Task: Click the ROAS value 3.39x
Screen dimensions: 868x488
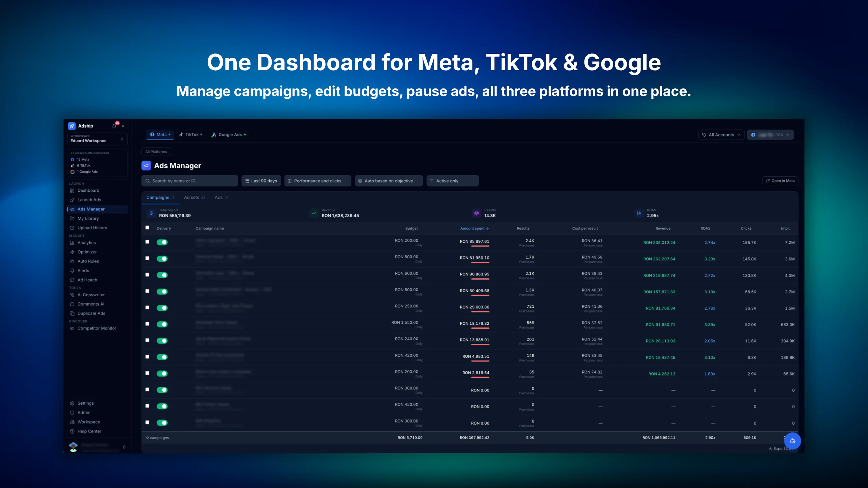Action: coord(710,325)
